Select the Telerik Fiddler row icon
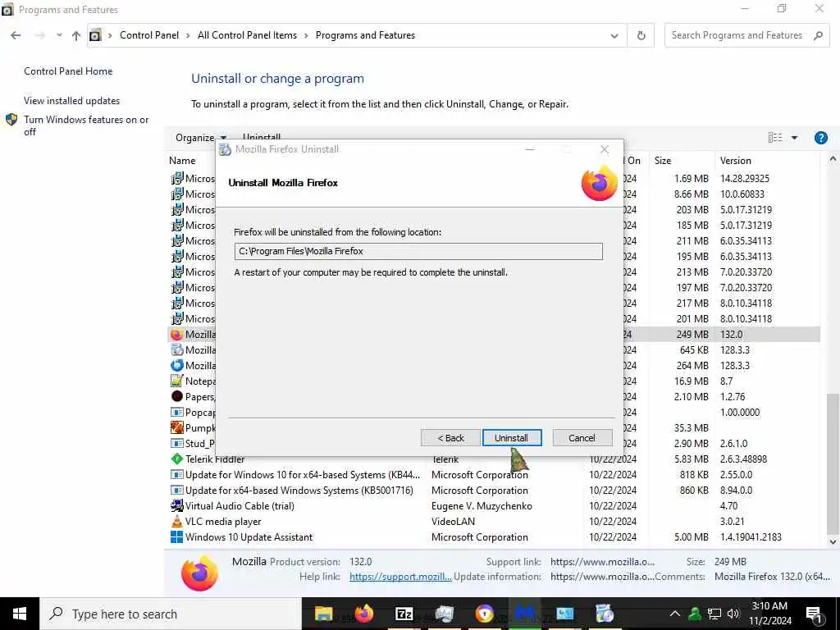 (x=177, y=459)
